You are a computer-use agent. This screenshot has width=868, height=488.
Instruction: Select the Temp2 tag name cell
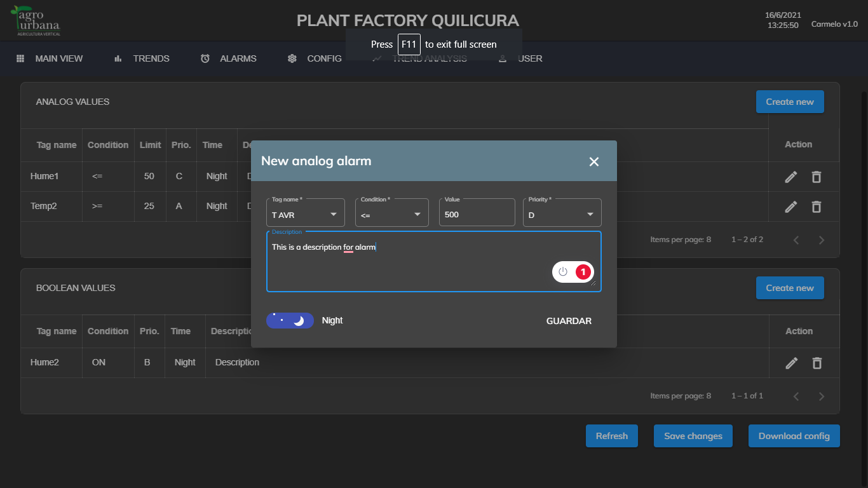click(x=51, y=206)
